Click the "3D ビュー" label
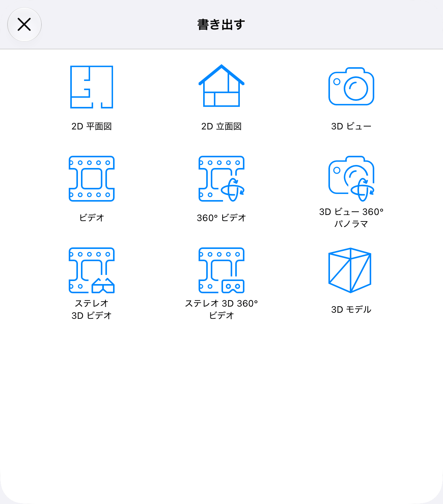The image size is (443, 504). point(351,126)
